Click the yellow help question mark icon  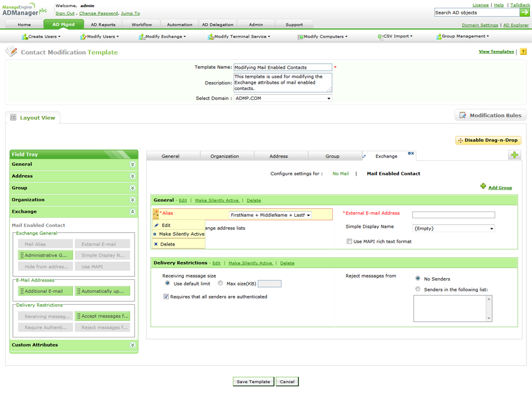[x=523, y=52]
